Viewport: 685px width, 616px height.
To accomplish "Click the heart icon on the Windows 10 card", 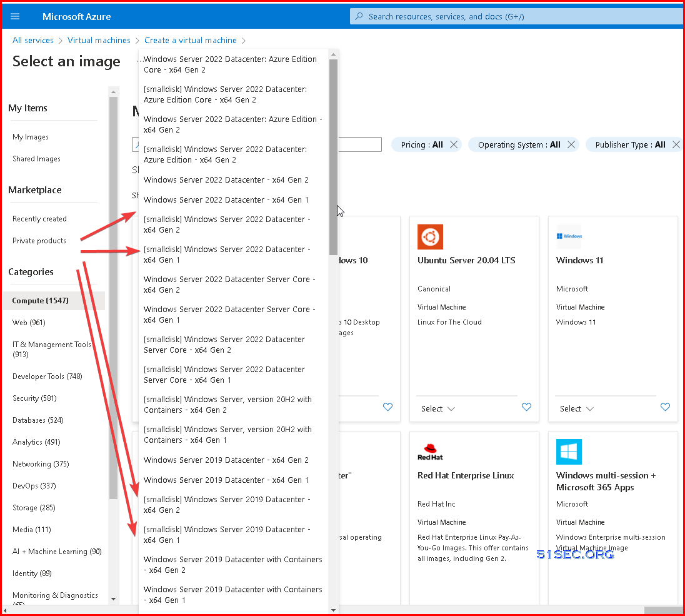I will (x=387, y=407).
